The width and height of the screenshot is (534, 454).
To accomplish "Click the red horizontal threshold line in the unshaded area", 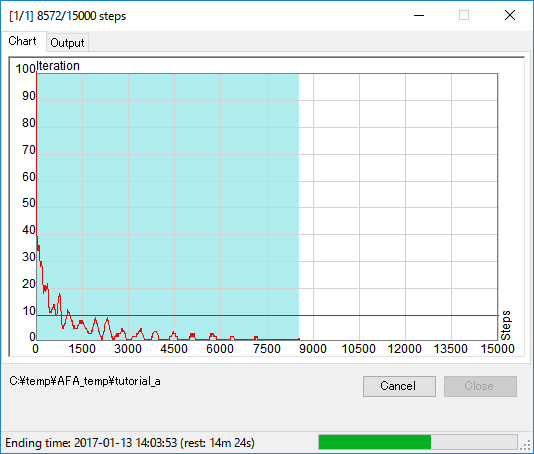I will pyautogui.click(x=398, y=315).
